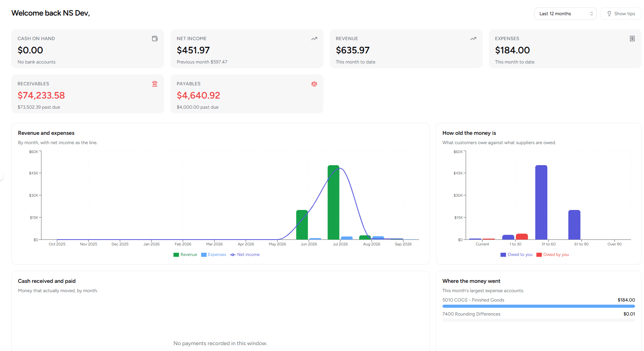Click the Expenses $184.00 amount

[512, 50]
